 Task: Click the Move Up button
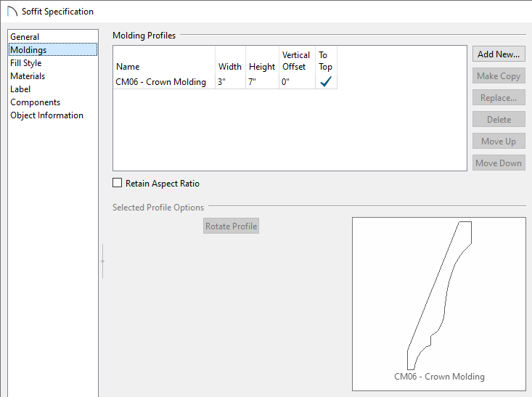coord(499,142)
